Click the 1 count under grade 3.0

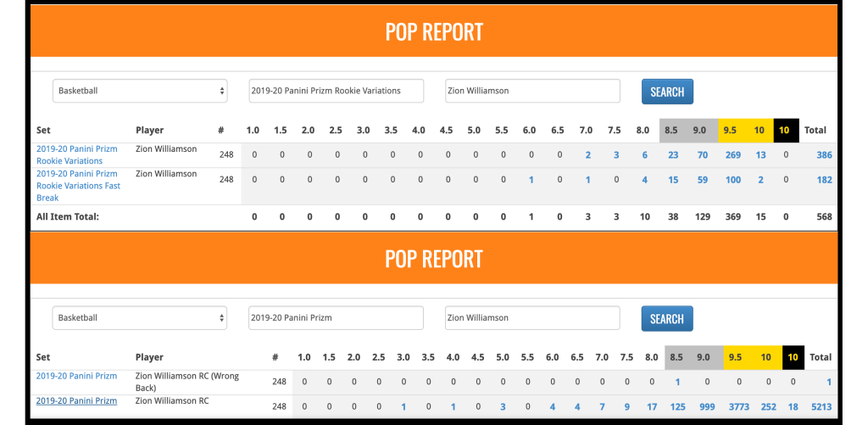tap(403, 406)
